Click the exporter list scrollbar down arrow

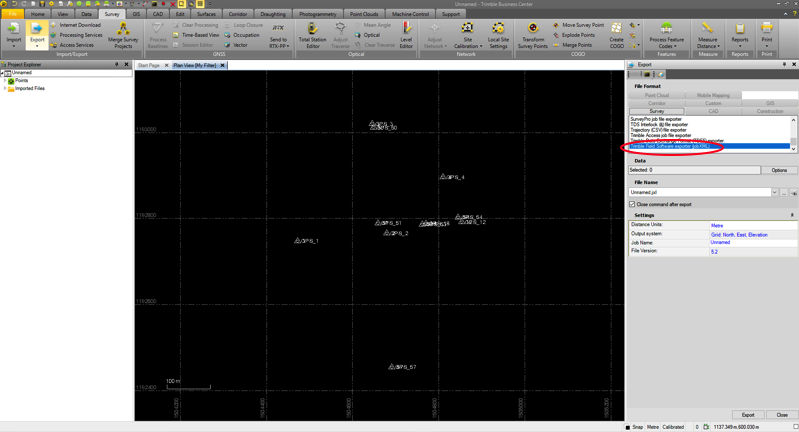(793, 149)
